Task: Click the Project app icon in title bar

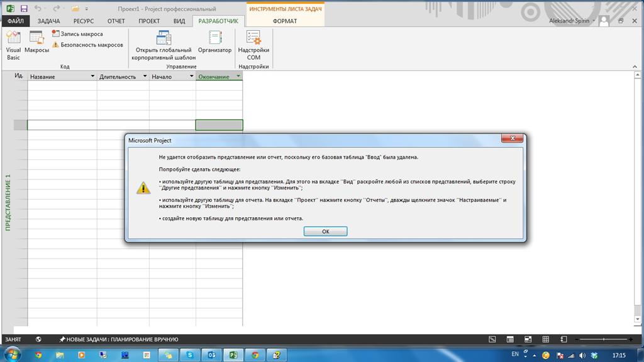Action: [x=10, y=8]
